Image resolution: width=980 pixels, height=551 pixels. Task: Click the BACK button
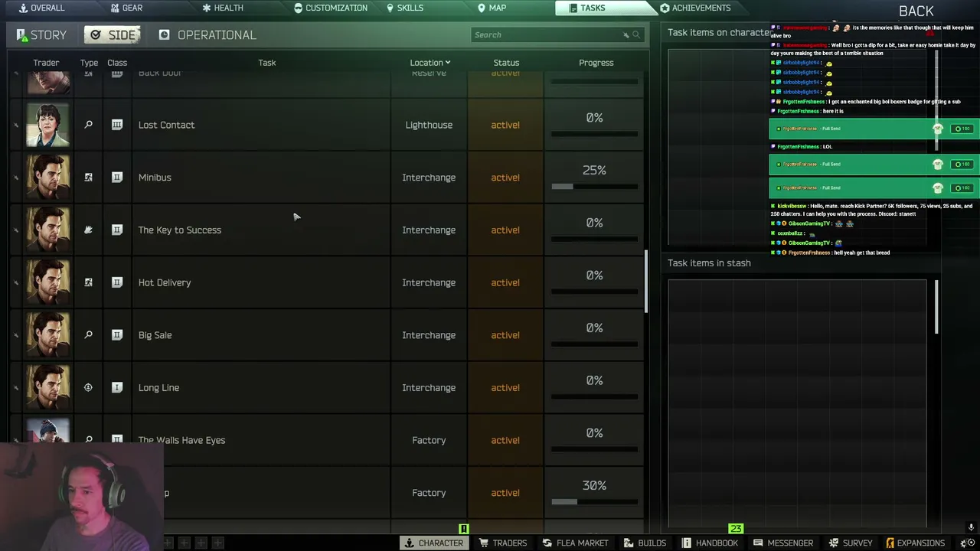pos(916,11)
